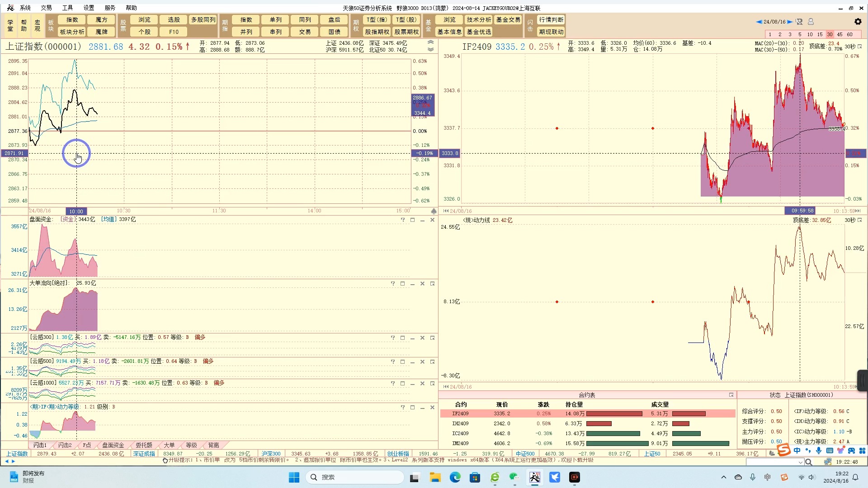Open the bottom-right search combo dropdown
The image size is (868, 488).
click(801, 462)
